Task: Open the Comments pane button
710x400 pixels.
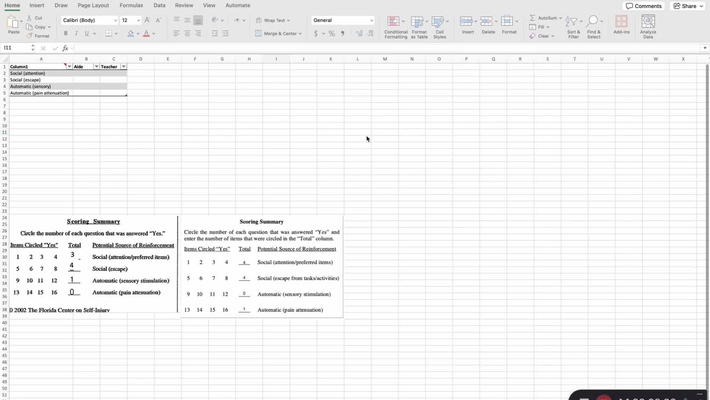Action: (x=643, y=6)
